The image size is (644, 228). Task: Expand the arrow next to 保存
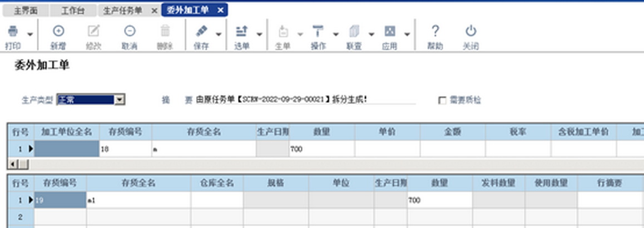219,34
